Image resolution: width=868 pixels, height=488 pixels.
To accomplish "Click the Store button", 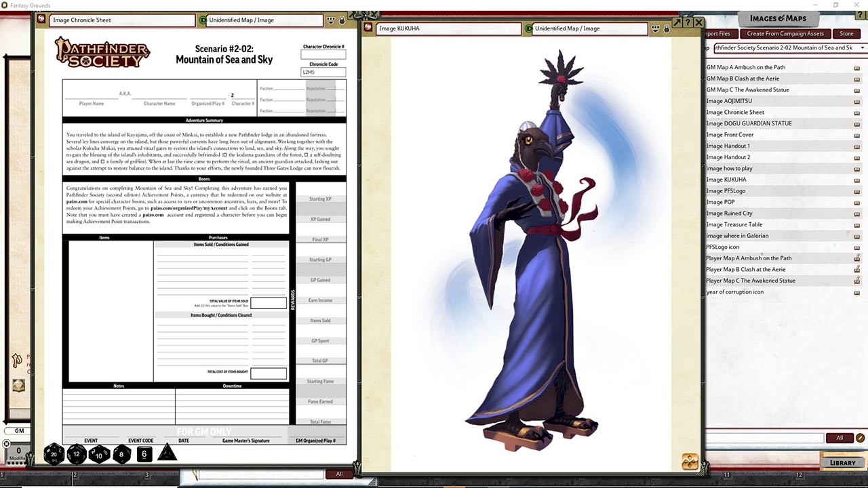I will (847, 33).
